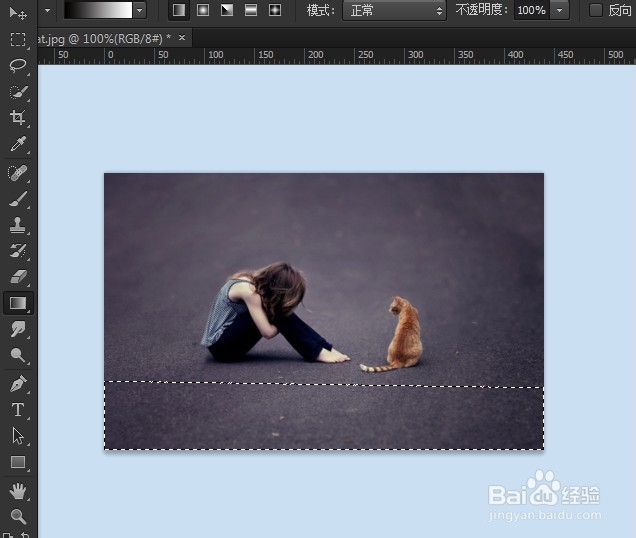Open the gradient picker dropdown arrow
The height and width of the screenshot is (538, 636).
140,10
